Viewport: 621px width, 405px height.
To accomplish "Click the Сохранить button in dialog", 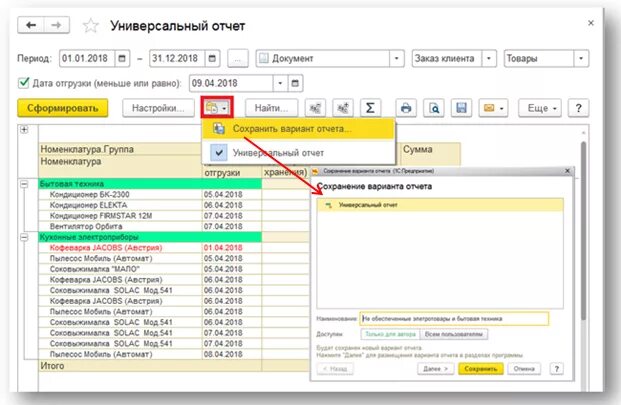I will [481, 369].
